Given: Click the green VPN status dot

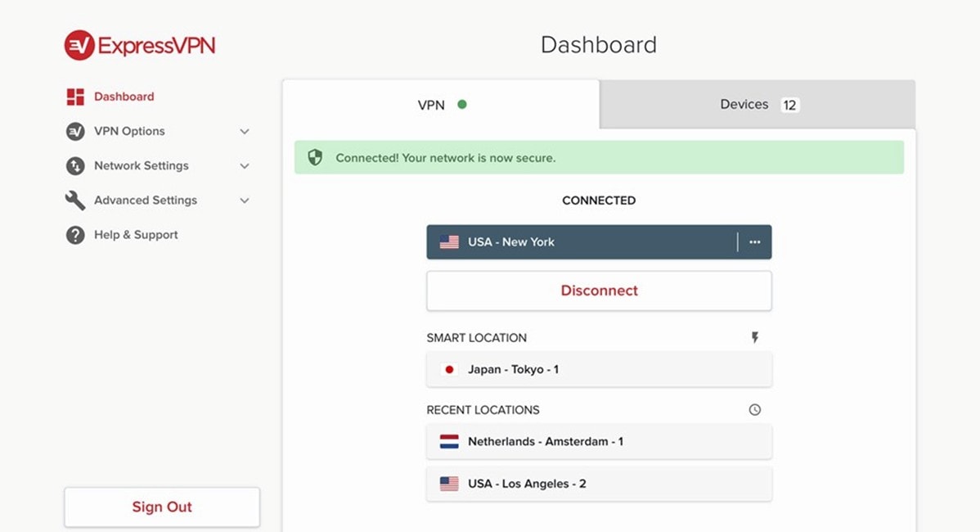Looking at the screenshot, I should tap(462, 105).
